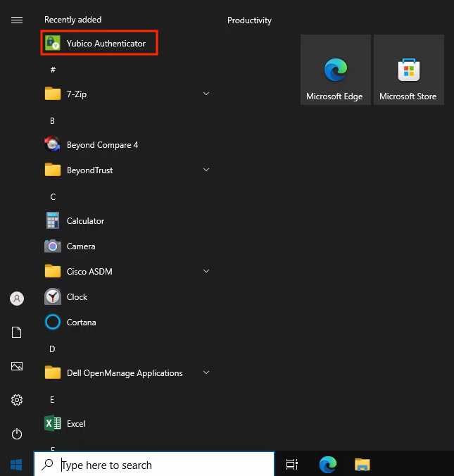Expand the Cisco ASDM folder chevron
The width and height of the screenshot is (454, 476).
tap(206, 271)
